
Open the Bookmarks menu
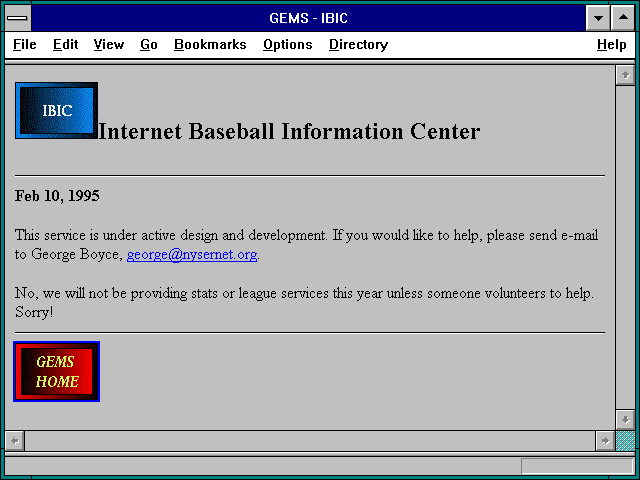[x=210, y=44]
